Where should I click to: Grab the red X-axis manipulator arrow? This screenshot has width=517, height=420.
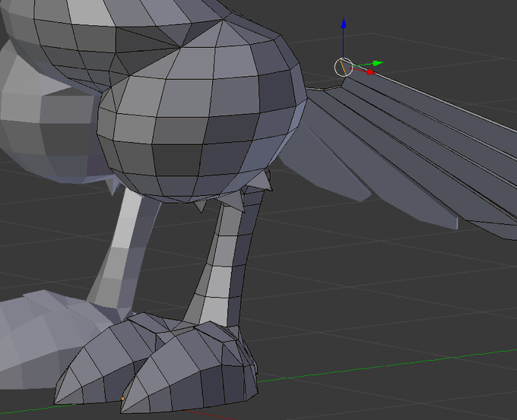click(x=370, y=72)
